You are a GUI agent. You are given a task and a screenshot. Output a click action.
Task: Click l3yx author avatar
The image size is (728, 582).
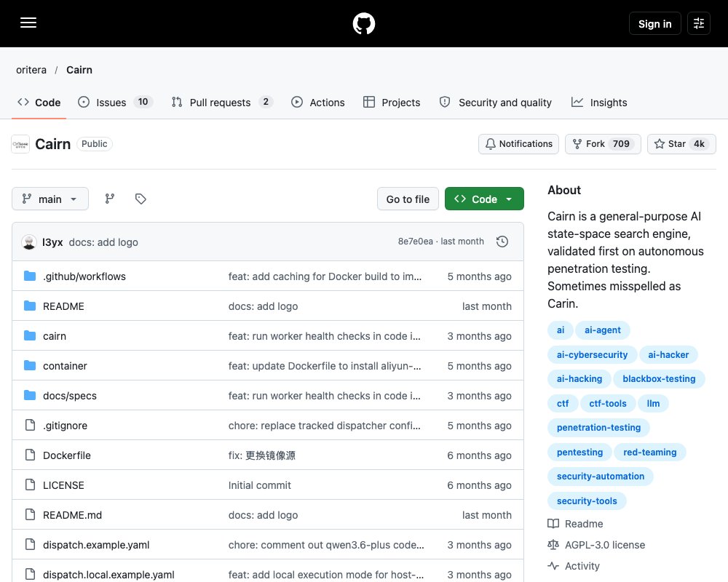point(29,242)
